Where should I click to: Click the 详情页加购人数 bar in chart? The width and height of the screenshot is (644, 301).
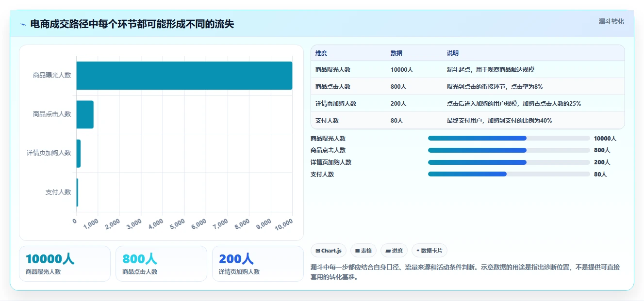(79, 153)
